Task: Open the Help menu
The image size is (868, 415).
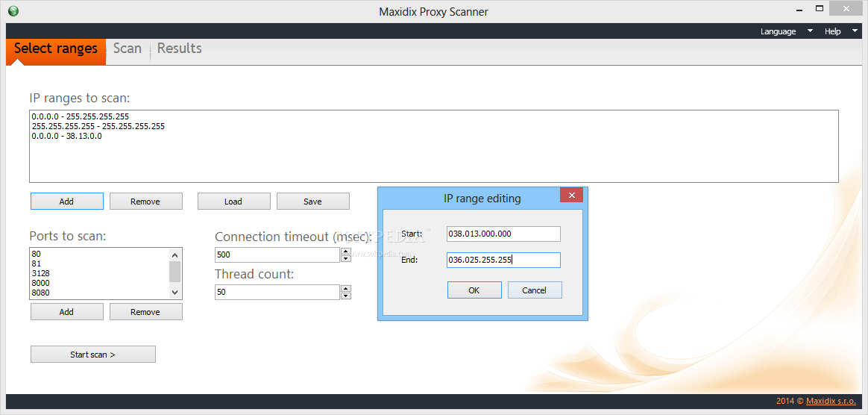Action: pos(832,31)
